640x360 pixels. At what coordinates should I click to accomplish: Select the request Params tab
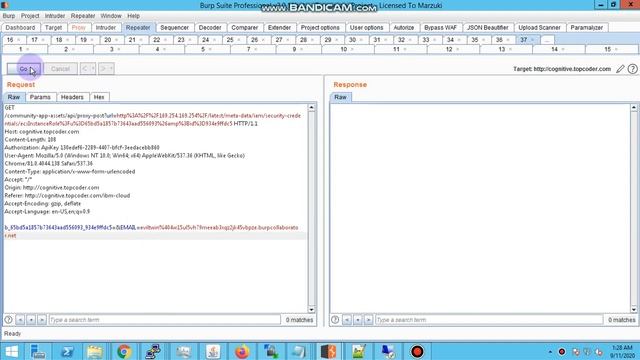coord(40,97)
